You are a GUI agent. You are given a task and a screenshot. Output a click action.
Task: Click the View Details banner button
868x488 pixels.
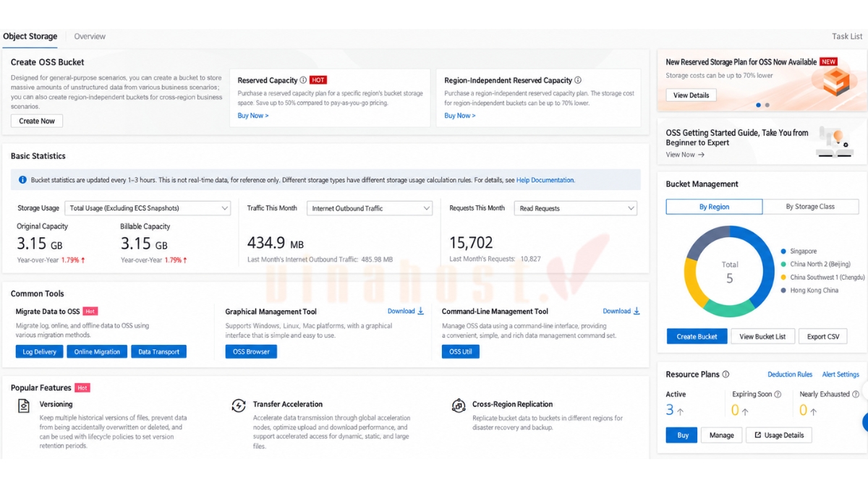(692, 95)
